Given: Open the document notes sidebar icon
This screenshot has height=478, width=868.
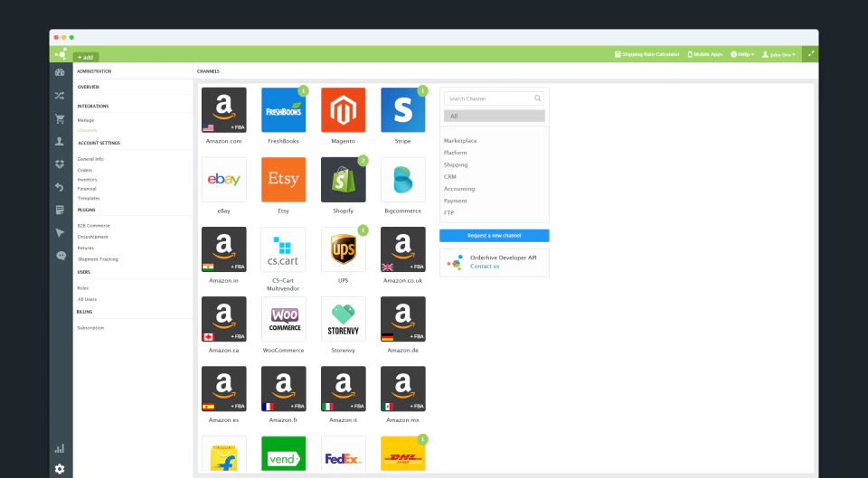Looking at the screenshot, I should (60, 211).
